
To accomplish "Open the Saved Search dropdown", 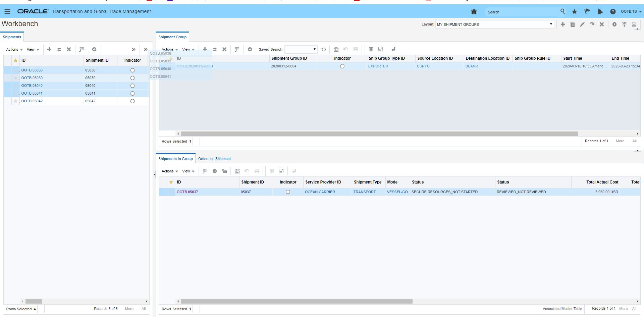I will pos(301,49).
